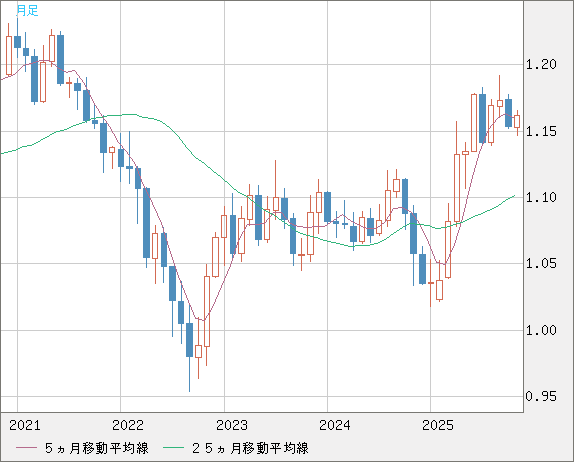Click the green 25-month average legend line

173,448
